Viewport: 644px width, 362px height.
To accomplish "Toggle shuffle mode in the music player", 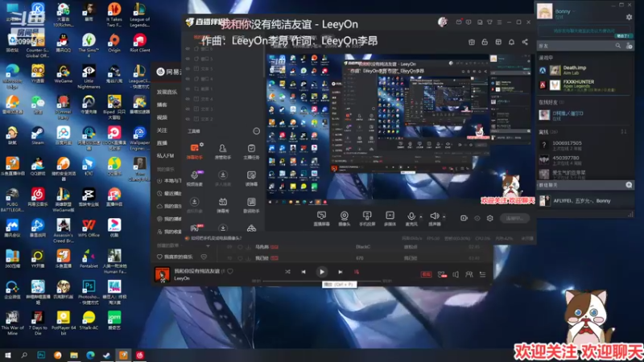I will [x=287, y=272].
